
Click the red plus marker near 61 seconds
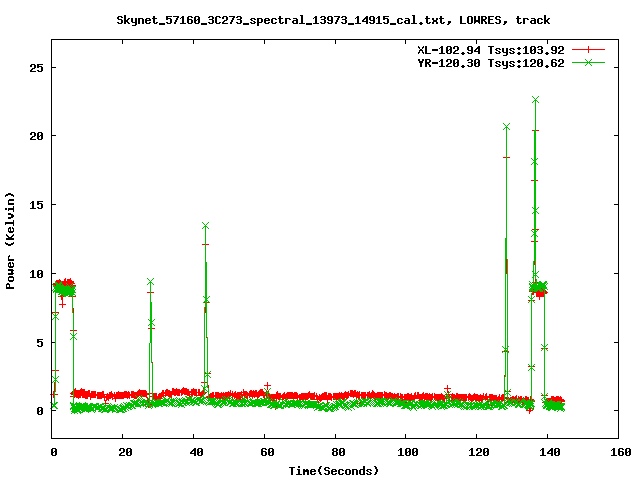(x=267, y=385)
